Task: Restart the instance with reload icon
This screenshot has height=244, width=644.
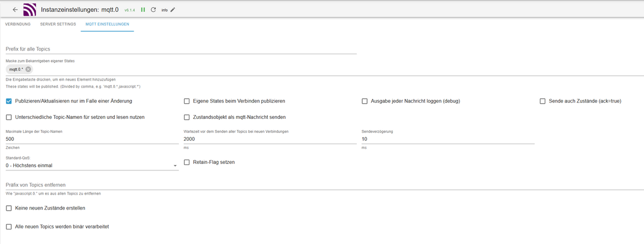Action: 153,10
